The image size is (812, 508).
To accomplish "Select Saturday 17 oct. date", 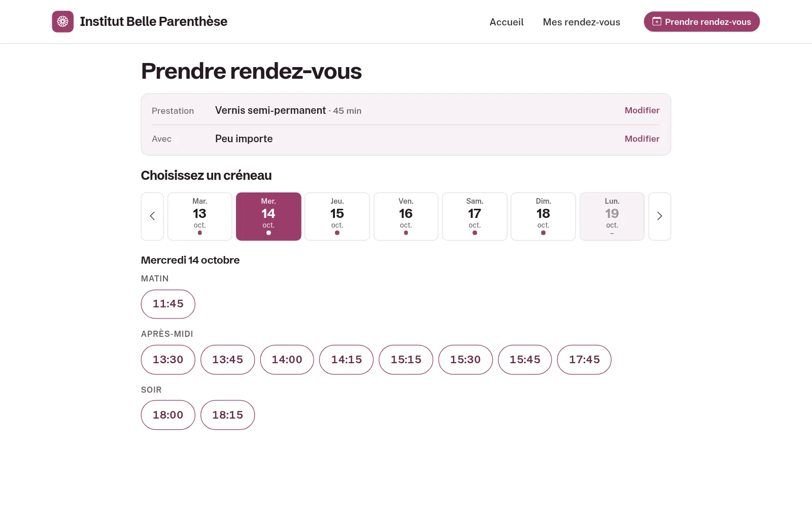I will pos(475,216).
